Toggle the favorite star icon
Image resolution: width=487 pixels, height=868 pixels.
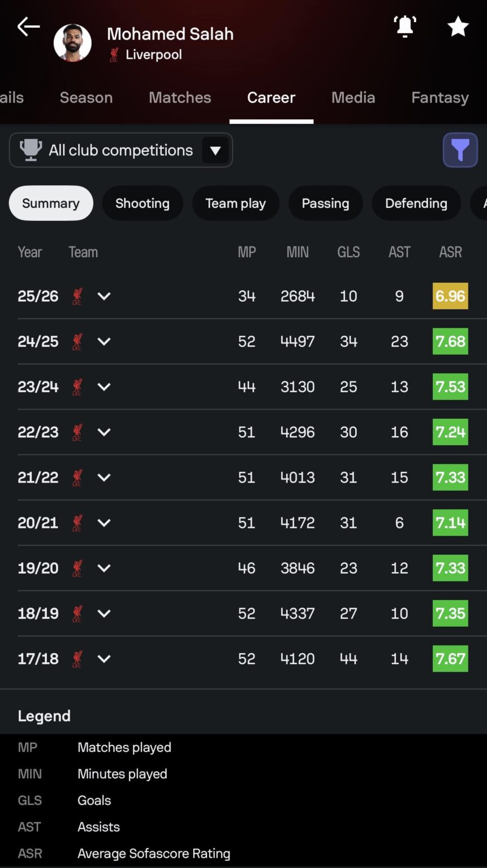pyautogui.click(x=458, y=27)
